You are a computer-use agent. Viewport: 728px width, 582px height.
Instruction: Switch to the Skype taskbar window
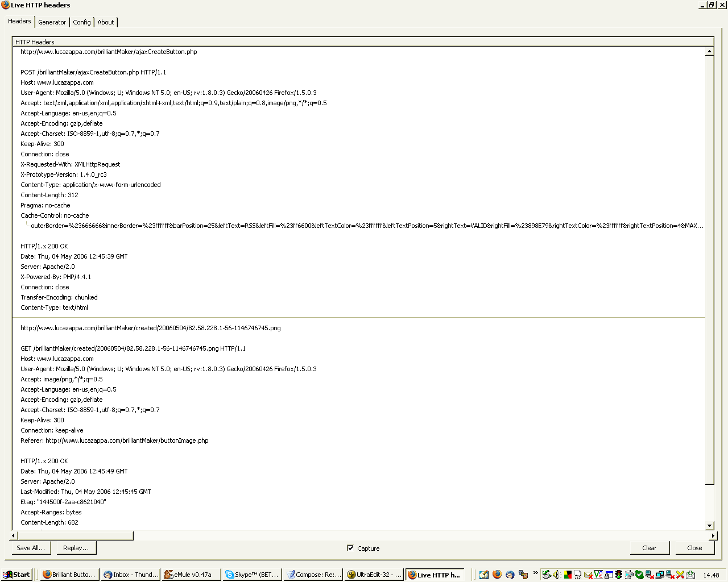coord(252,575)
